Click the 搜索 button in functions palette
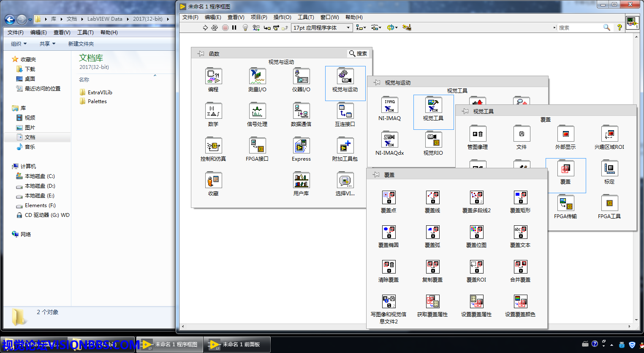The image size is (644, 353). (x=358, y=54)
